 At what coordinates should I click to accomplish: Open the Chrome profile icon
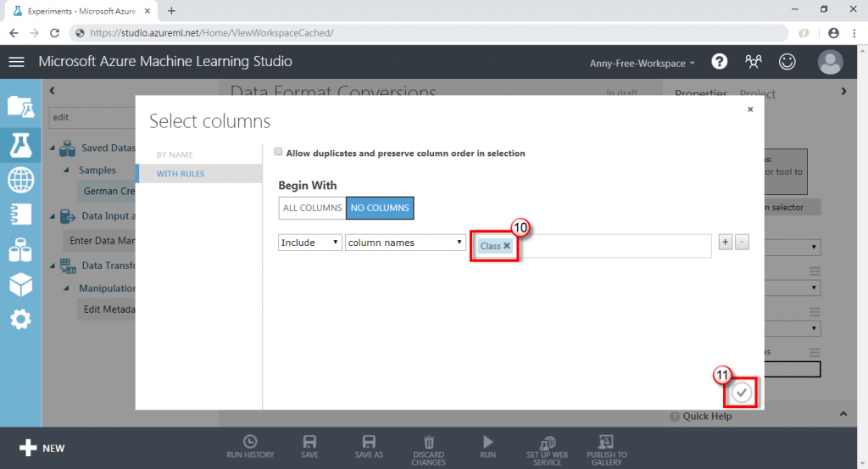(833, 33)
